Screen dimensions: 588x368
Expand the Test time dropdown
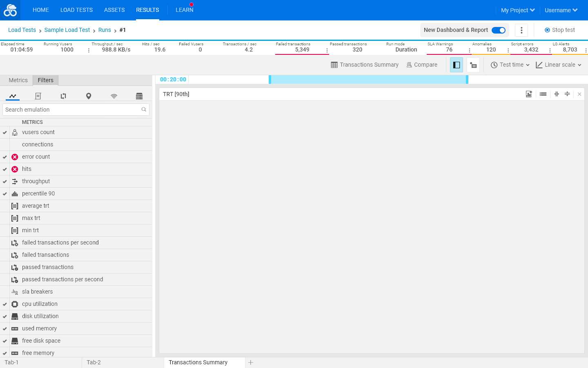(510, 65)
